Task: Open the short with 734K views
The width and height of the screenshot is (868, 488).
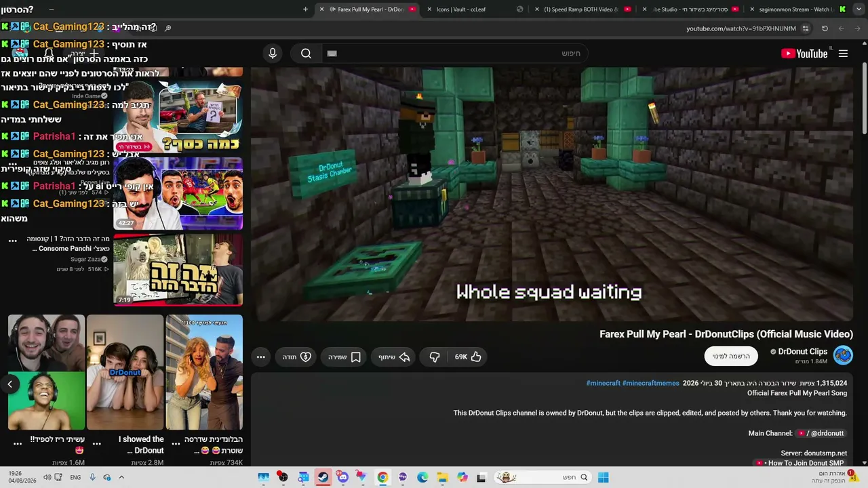Action: (204, 372)
